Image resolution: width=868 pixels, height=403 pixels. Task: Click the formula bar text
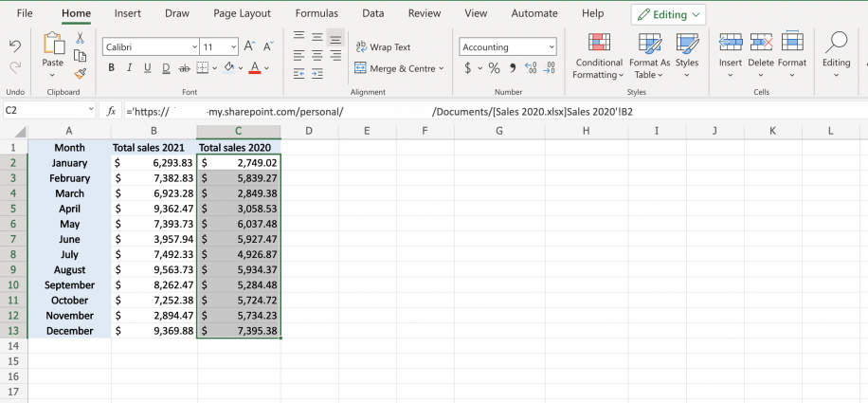[x=380, y=112]
